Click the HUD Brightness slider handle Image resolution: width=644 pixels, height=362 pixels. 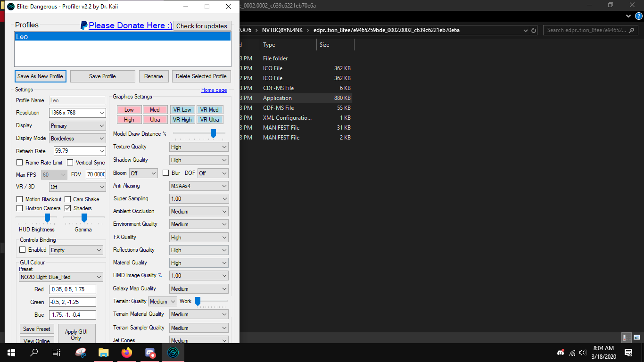[x=47, y=218]
